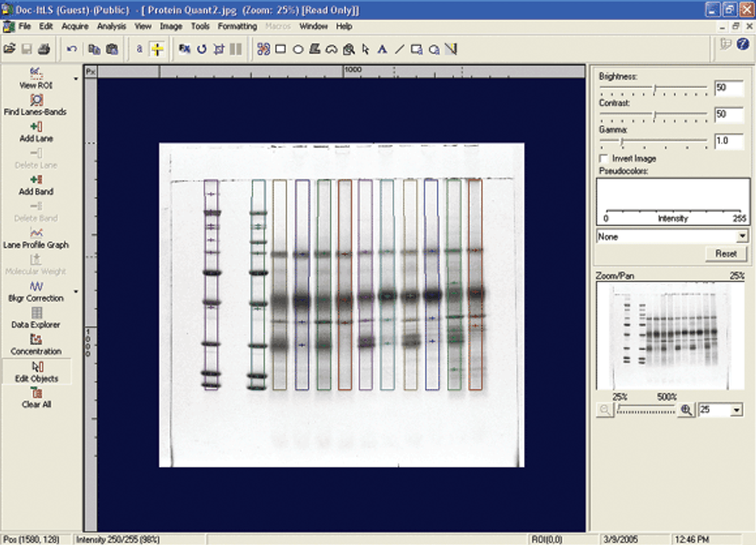Open the Image menu

pyautogui.click(x=171, y=26)
